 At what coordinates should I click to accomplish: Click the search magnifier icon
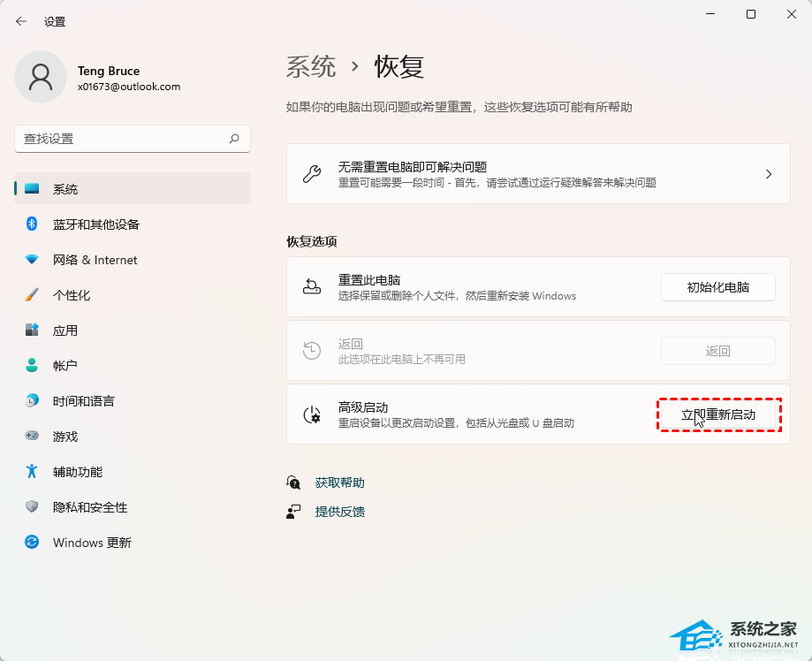click(x=234, y=139)
